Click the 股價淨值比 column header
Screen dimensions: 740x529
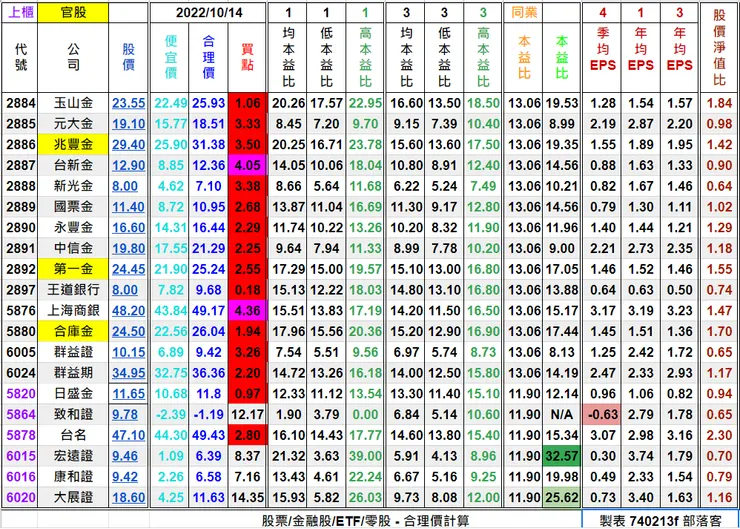coord(719,48)
